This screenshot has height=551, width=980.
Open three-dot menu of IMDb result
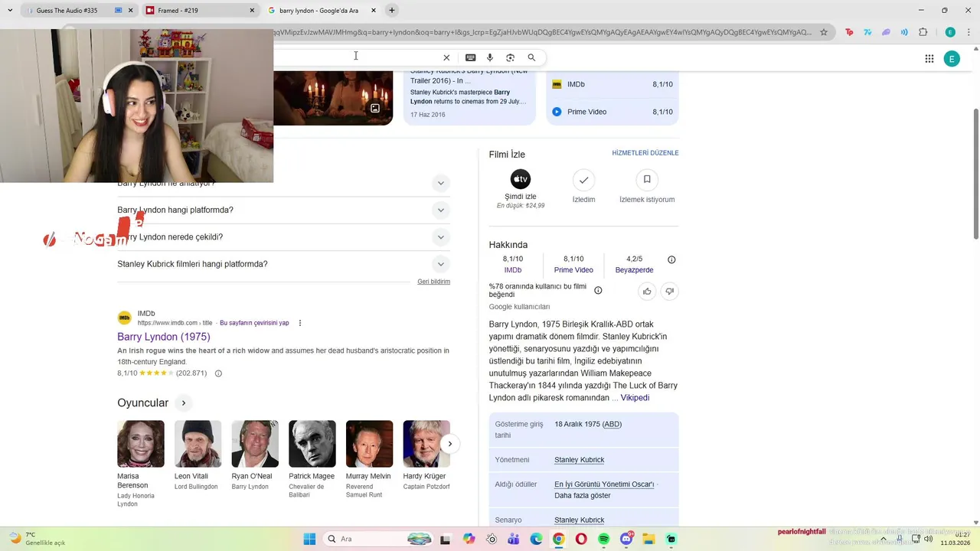(300, 323)
